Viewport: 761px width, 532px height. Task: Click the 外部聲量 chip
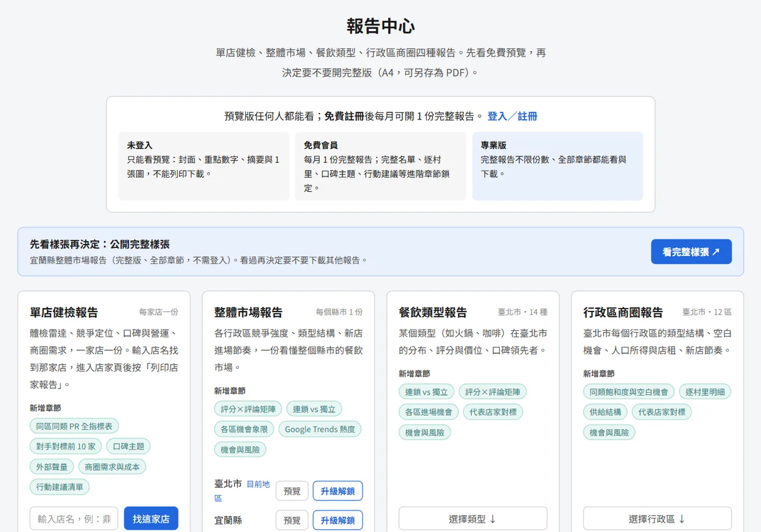pos(52,467)
